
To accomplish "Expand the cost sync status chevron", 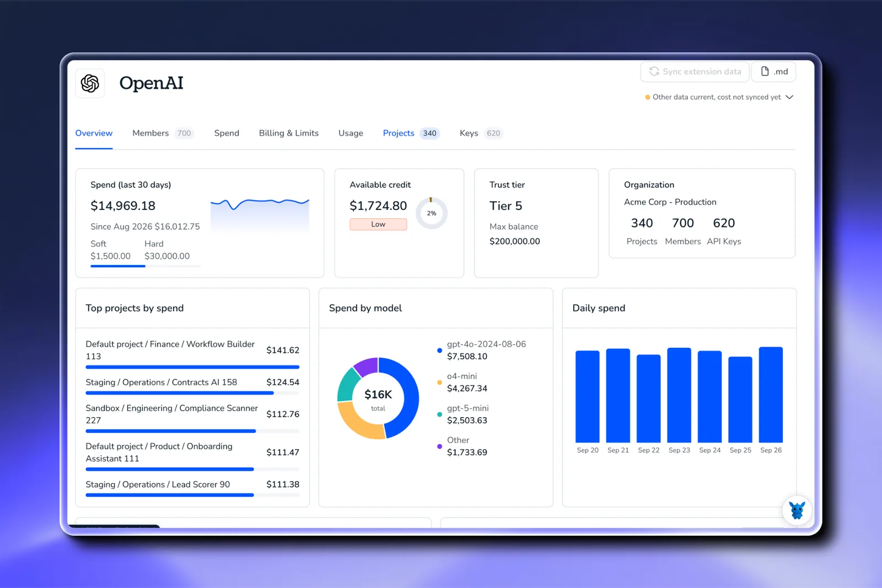I will pos(789,98).
